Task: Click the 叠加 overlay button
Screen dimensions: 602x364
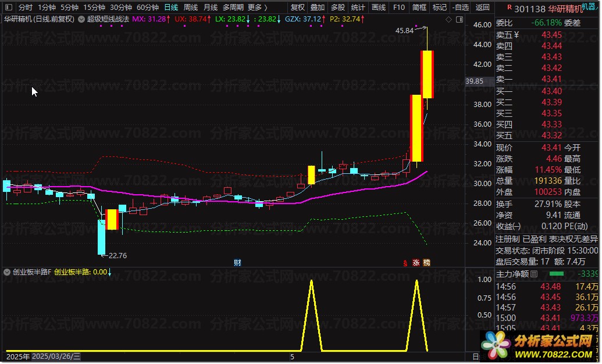Action: click(318, 8)
